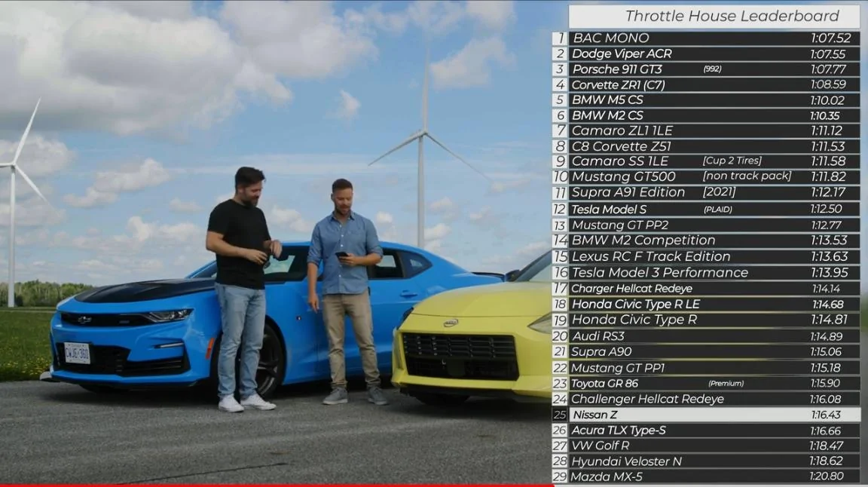Click the Honda Civic Type R LE entry
Viewport: 868px width, 487px height.
click(714, 304)
